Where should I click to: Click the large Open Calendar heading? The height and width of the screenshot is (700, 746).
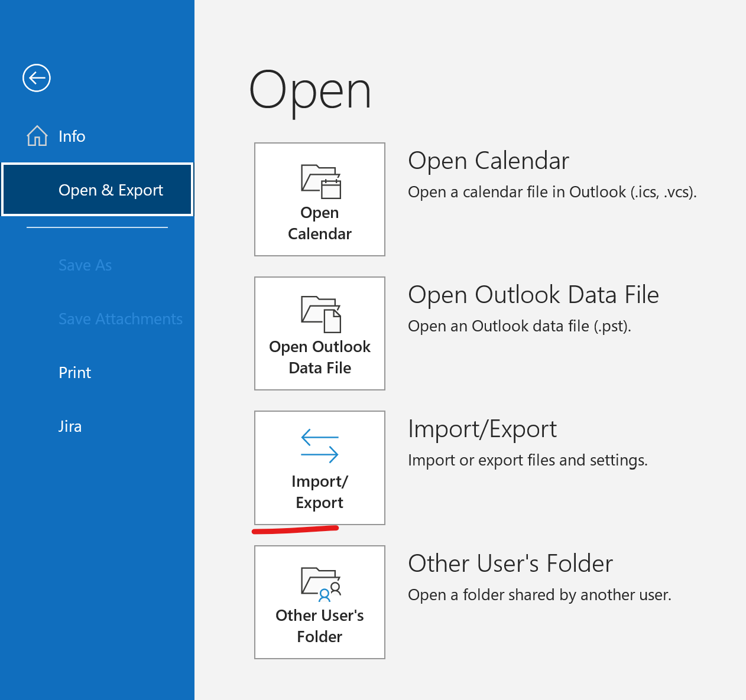pyautogui.click(x=488, y=161)
